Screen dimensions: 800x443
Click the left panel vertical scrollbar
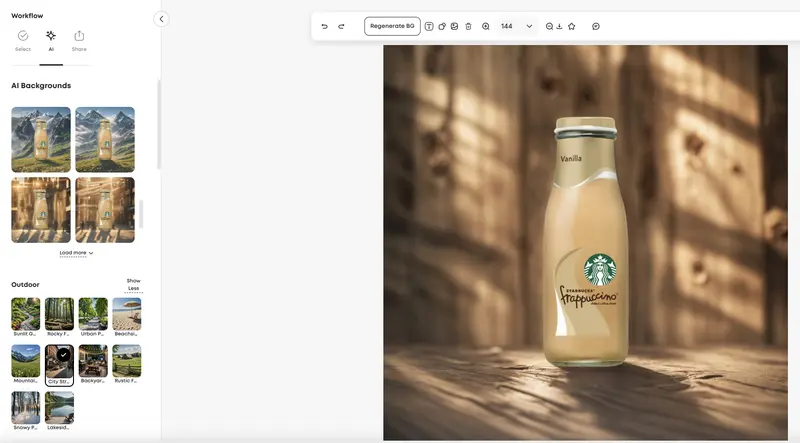159,125
